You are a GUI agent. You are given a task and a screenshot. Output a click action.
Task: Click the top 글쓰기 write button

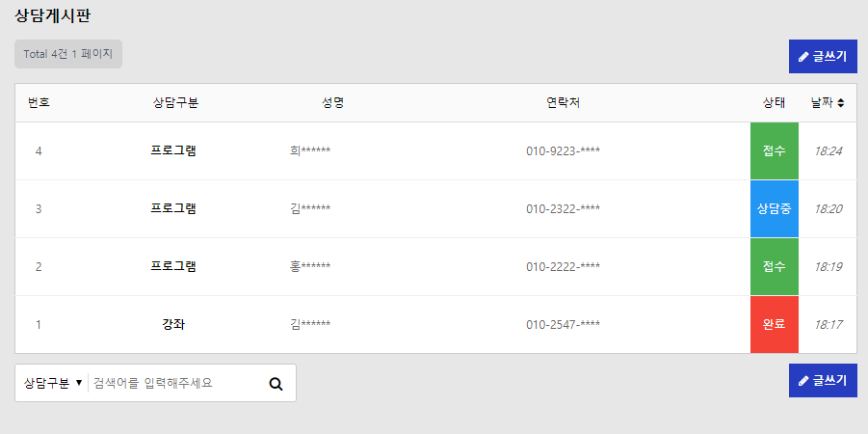822,57
